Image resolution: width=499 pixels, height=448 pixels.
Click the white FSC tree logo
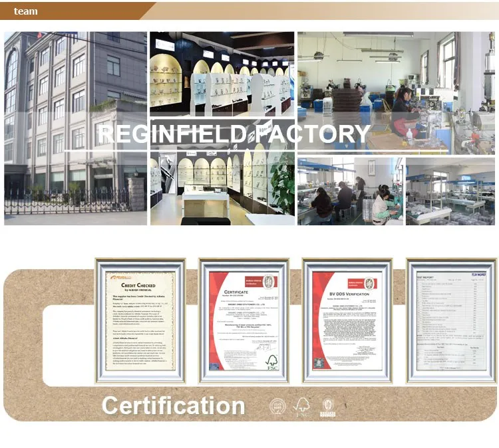[303, 407]
